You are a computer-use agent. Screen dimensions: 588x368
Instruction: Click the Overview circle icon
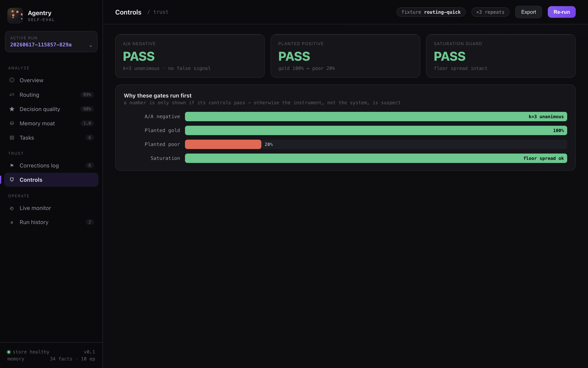12,80
